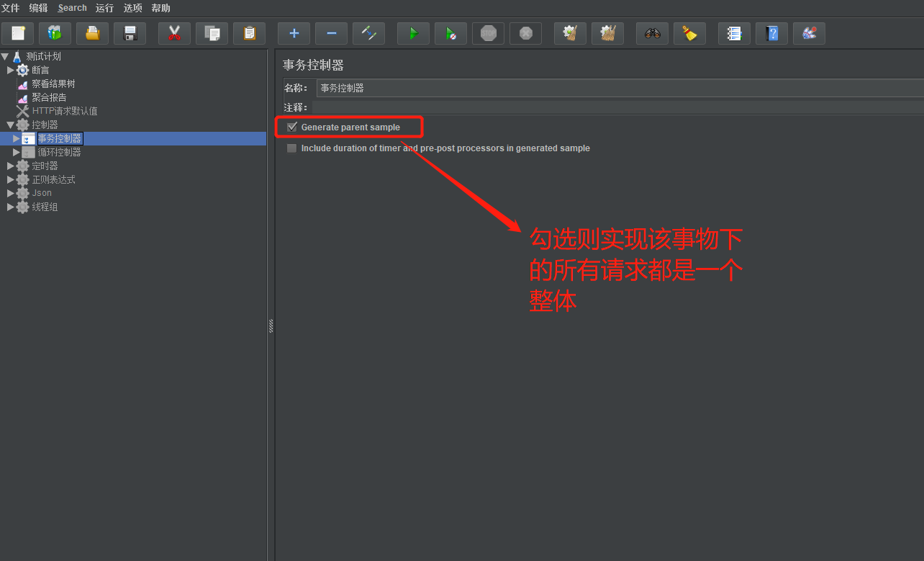Select the Json tree row

pyautogui.click(x=42, y=193)
